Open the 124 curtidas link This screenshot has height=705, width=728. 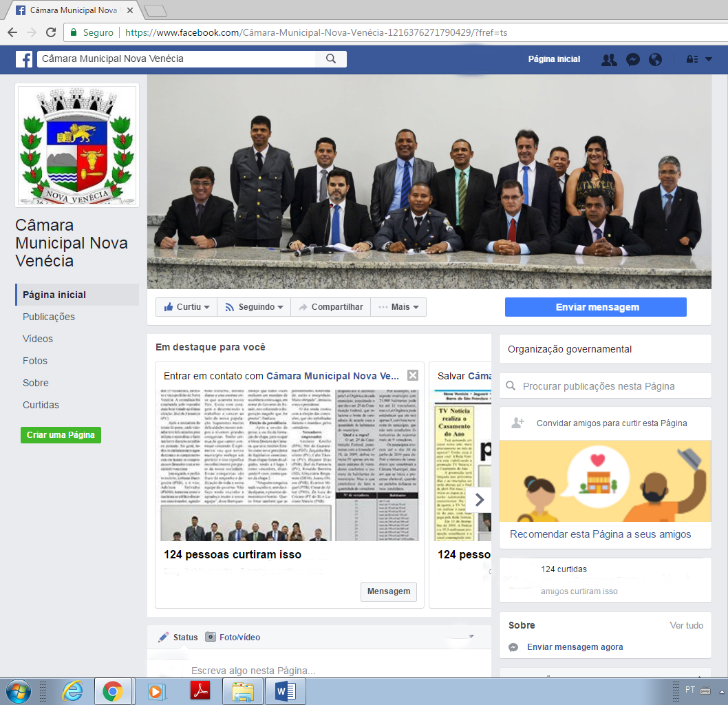pyautogui.click(x=564, y=569)
